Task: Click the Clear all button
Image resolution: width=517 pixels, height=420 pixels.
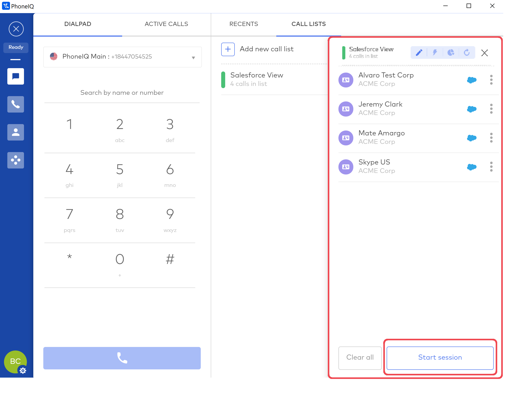Action: (x=360, y=358)
